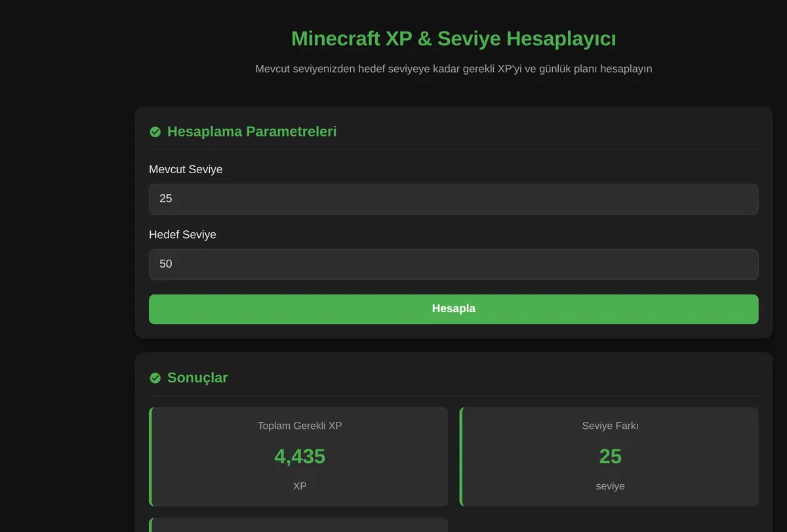787x532 pixels.
Task: Click the check icon beside Hesaplama Parametreleri
Action: [155, 132]
